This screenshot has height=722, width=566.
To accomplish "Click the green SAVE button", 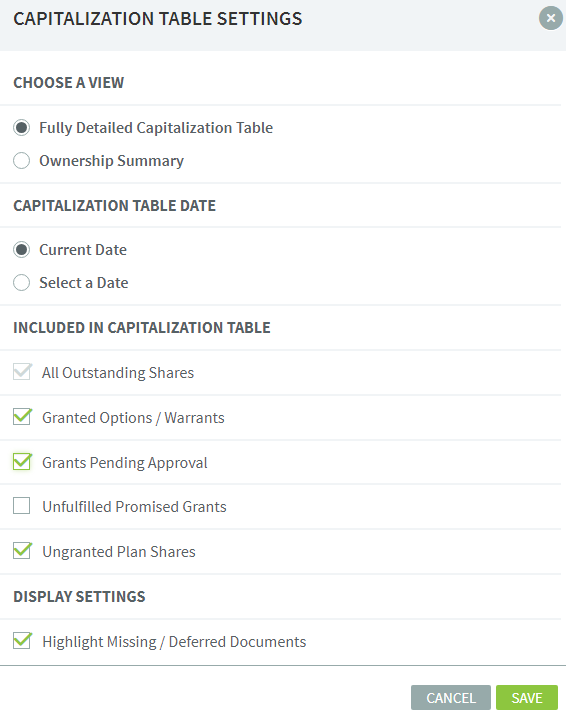I will click(x=527, y=698).
